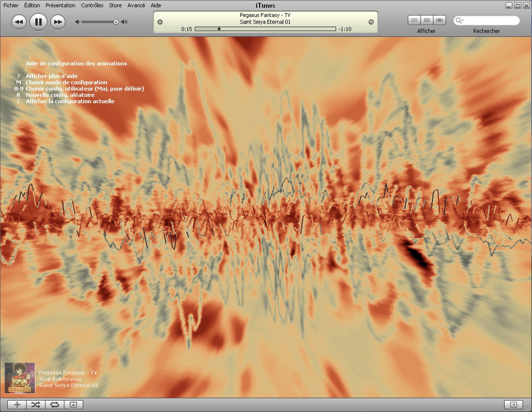Click the volume slider knob
This screenshot has height=412, width=532.
coord(116,22)
